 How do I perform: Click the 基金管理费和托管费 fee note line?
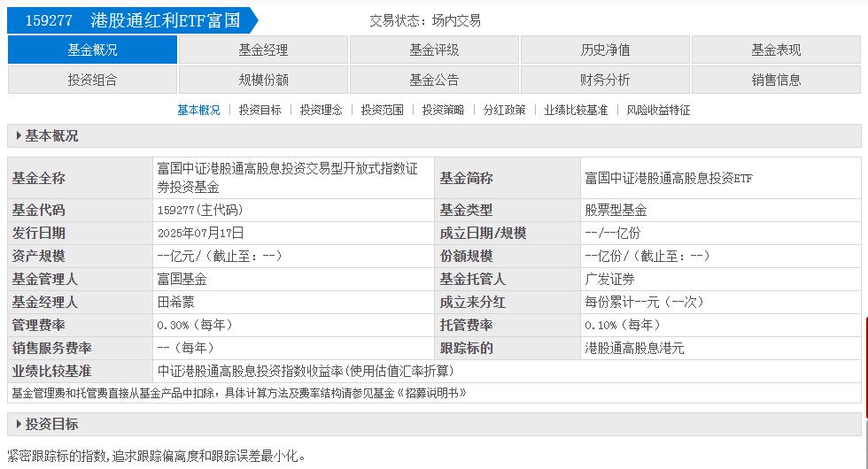[239, 393]
